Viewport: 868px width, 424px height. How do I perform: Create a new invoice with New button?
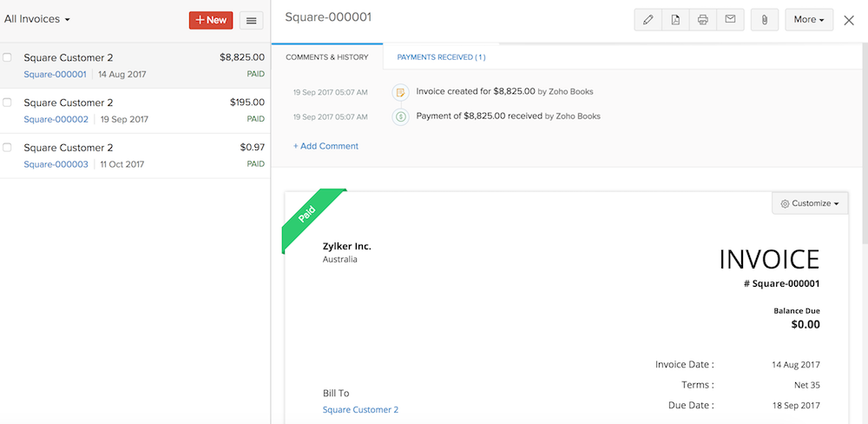click(x=210, y=20)
